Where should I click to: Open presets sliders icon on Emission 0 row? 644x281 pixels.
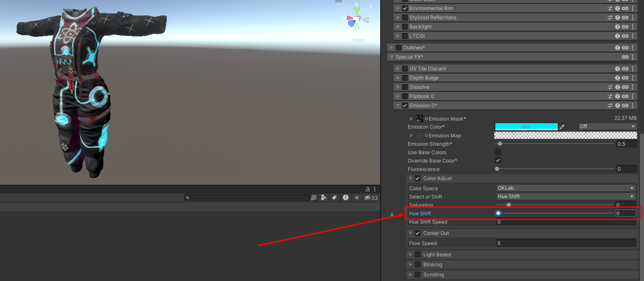[x=610, y=106]
